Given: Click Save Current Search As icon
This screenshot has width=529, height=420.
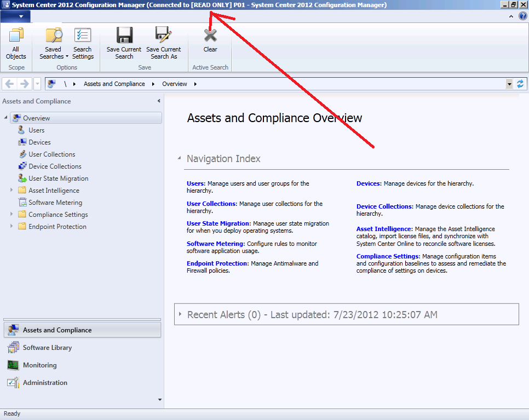Looking at the screenshot, I should point(163,35).
